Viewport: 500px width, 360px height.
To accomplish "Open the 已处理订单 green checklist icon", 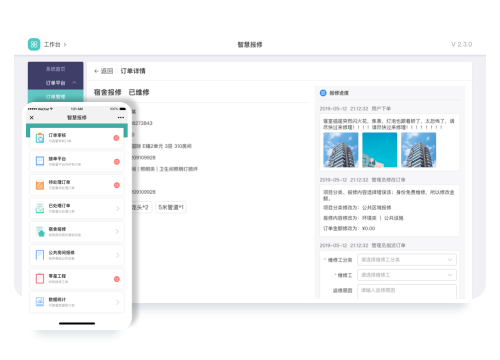I will point(40,208).
